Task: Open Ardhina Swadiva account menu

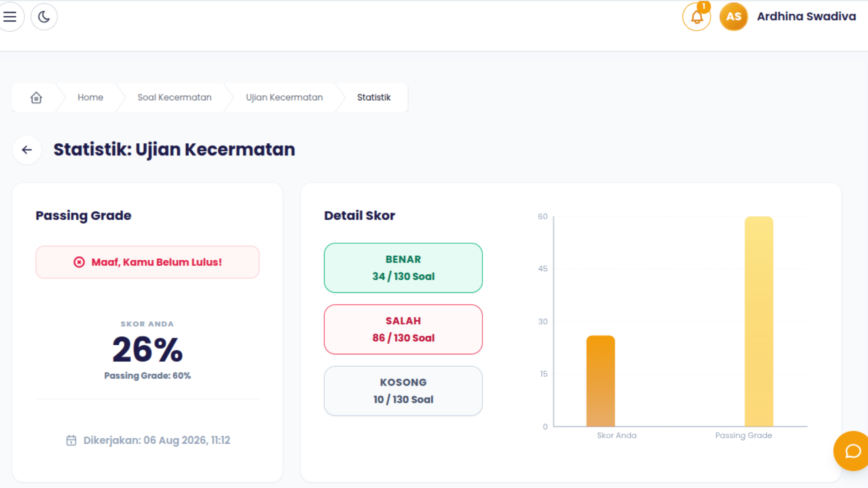Action: pyautogui.click(x=806, y=16)
